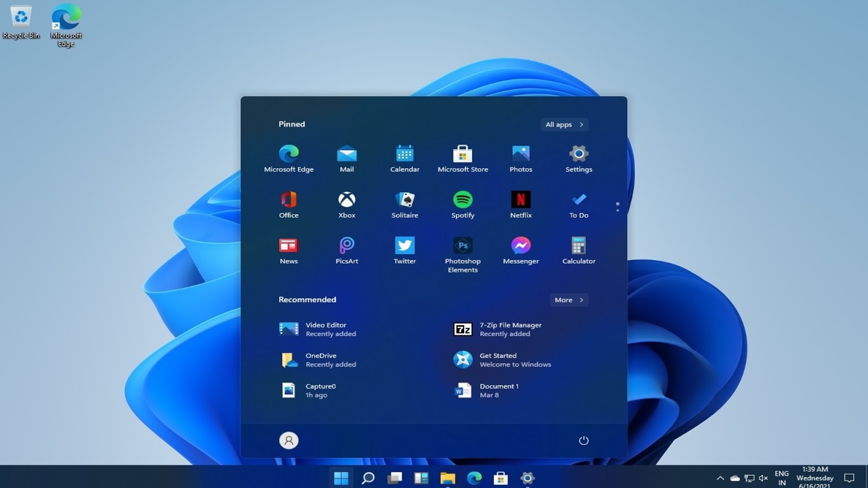Image resolution: width=868 pixels, height=488 pixels.
Task: Launch Spotify from the pinned apps
Action: click(462, 201)
